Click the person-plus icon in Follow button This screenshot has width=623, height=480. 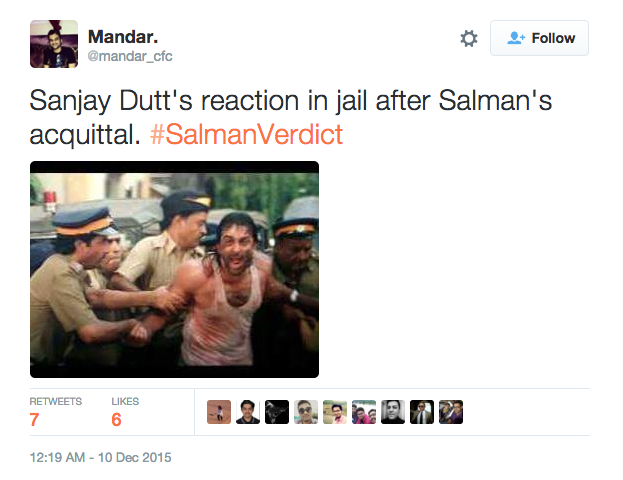516,38
